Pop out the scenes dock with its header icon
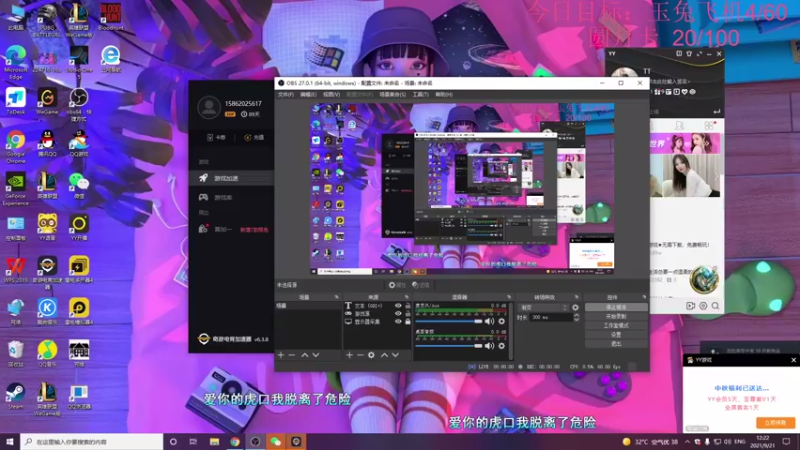 [336, 296]
